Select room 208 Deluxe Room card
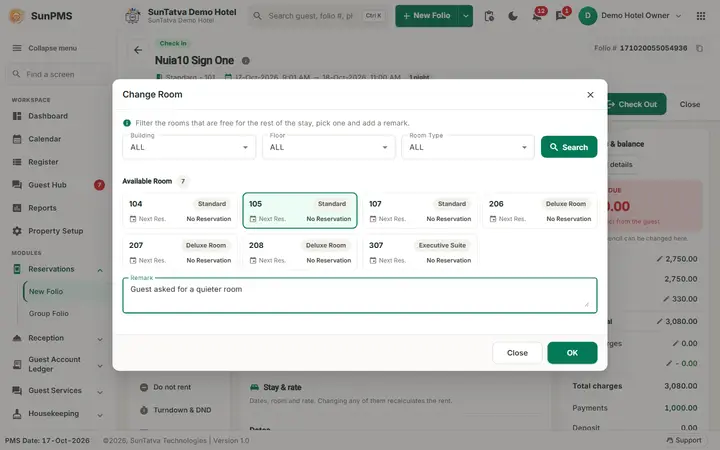720x450 pixels. tap(300, 252)
